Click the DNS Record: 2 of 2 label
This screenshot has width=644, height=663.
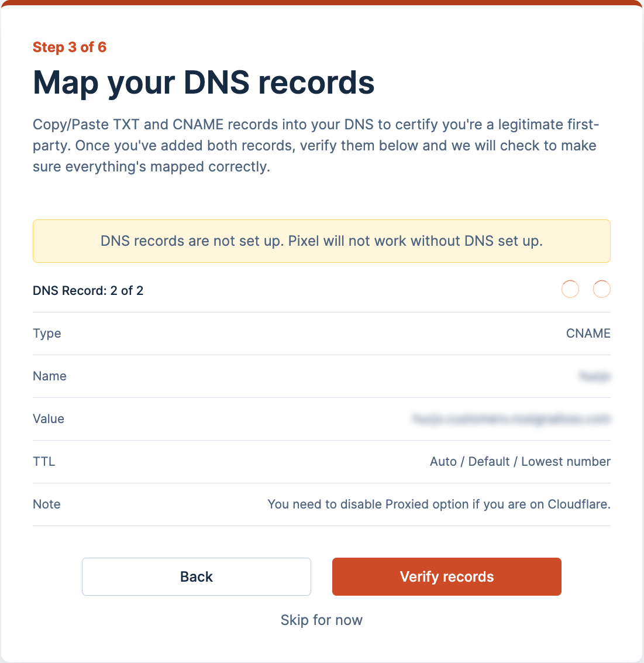click(x=88, y=291)
